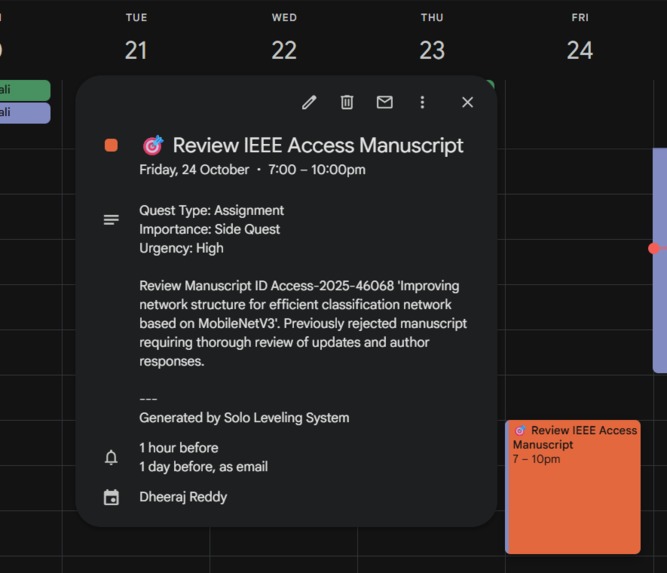Viewport: 667px width, 573px height.
Task: Open orange 'Review IEEE Access Manuscript' Friday event
Action: click(573, 487)
